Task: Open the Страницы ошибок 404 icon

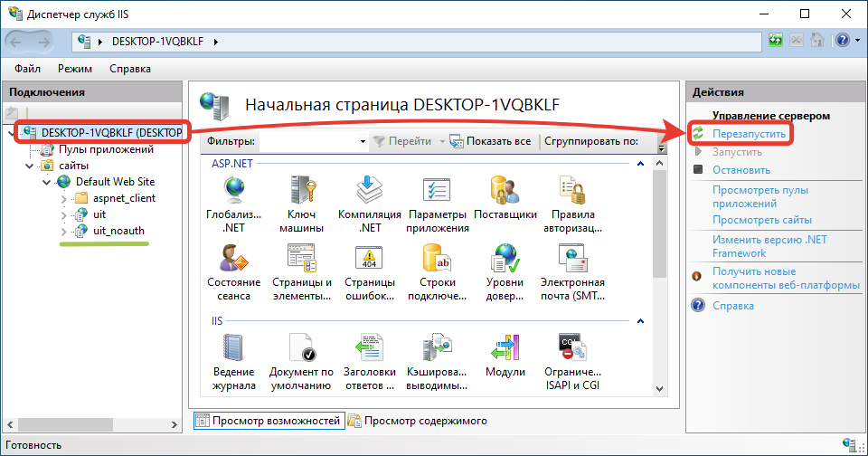Action: click(x=369, y=261)
